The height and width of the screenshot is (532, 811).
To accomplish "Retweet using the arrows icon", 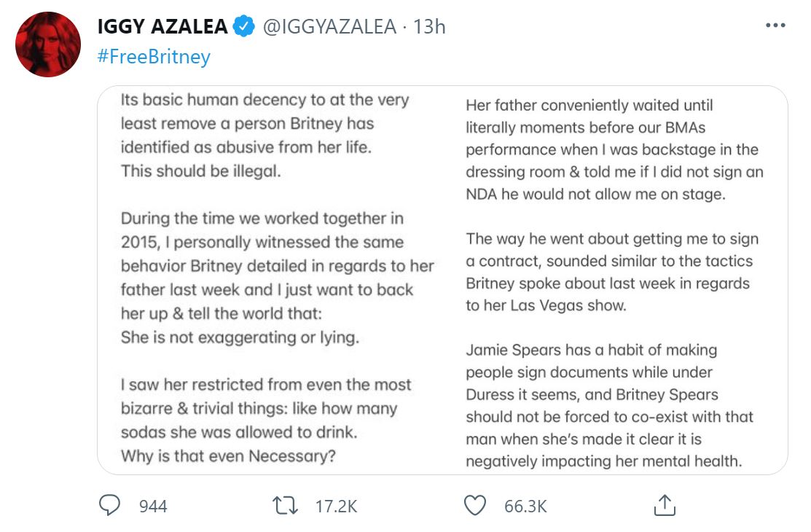I will click(286, 506).
